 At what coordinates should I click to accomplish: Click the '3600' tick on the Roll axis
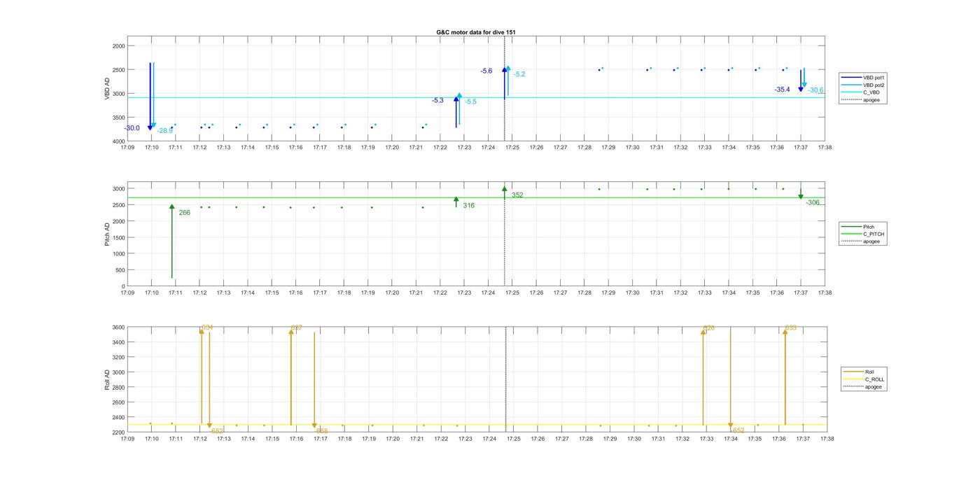(118, 328)
